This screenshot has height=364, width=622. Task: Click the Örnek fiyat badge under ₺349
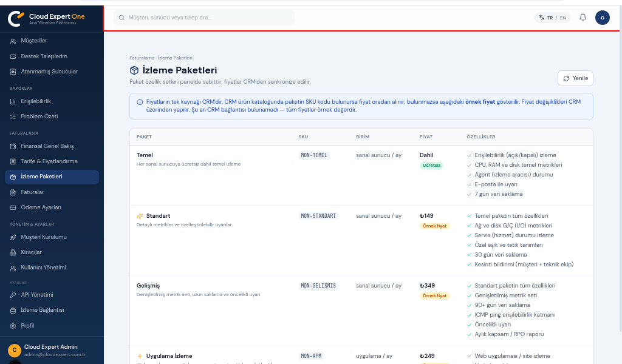[x=434, y=295]
